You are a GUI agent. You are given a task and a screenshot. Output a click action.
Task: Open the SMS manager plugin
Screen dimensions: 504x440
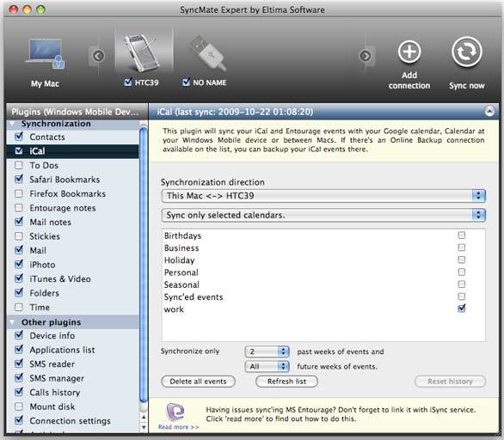(72, 378)
